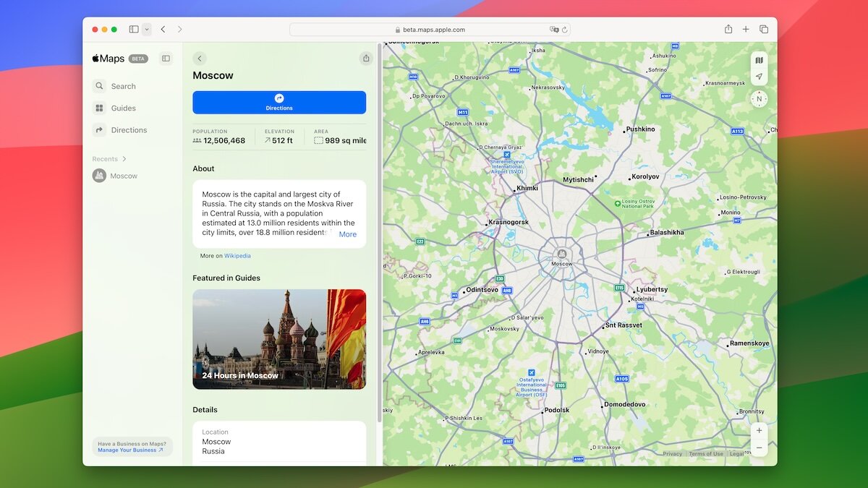
Task: Toggle Safari sidebar visibility
Action: point(134,30)
